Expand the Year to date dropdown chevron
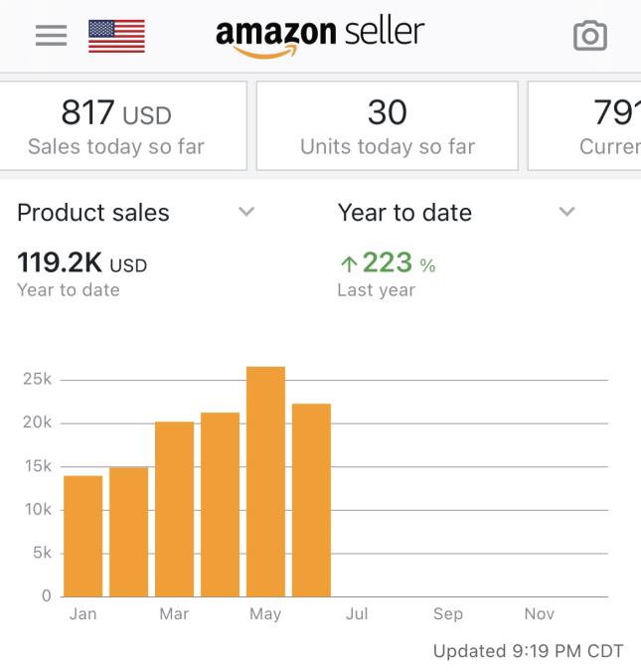This screenshot has height=672, width=641. (566, 212)
